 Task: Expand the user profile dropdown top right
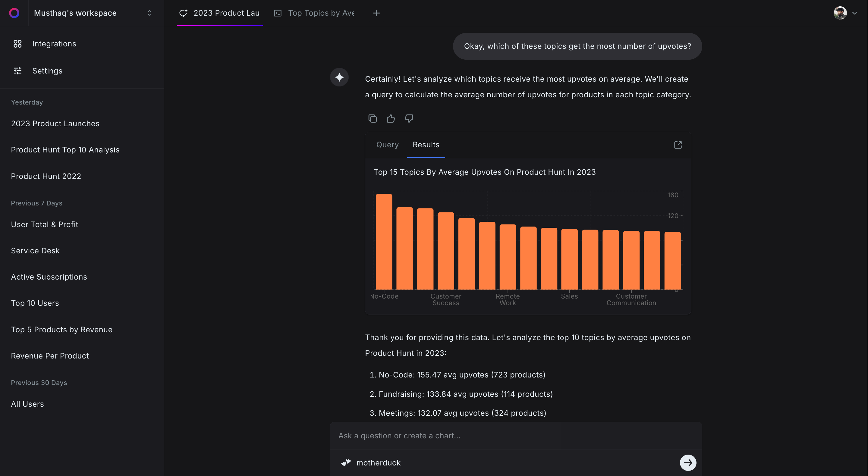(x=854, y=13)
